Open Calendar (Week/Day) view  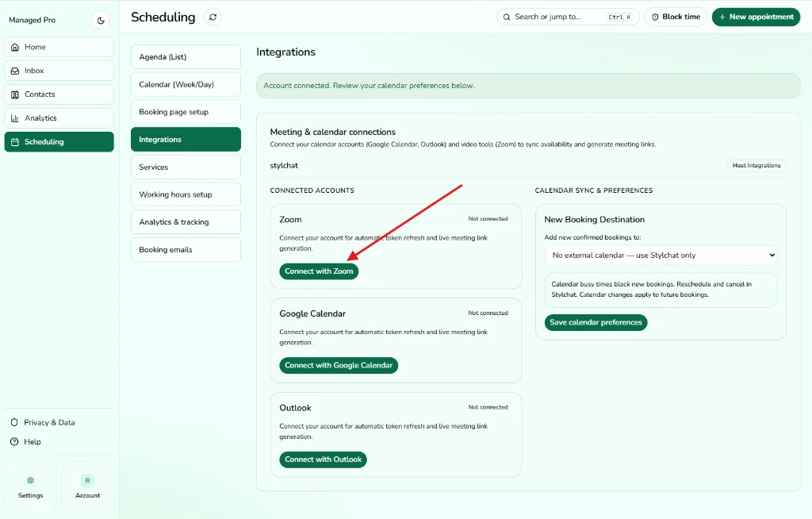click(186, 84)
